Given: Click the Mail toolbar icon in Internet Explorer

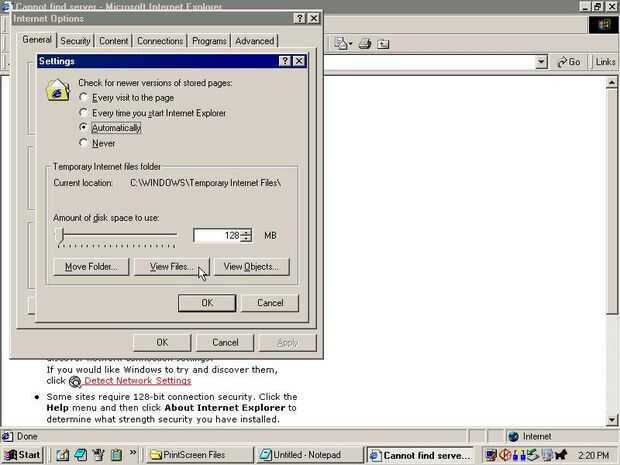Looking at the screenshot, I should [x=340, y=43].
